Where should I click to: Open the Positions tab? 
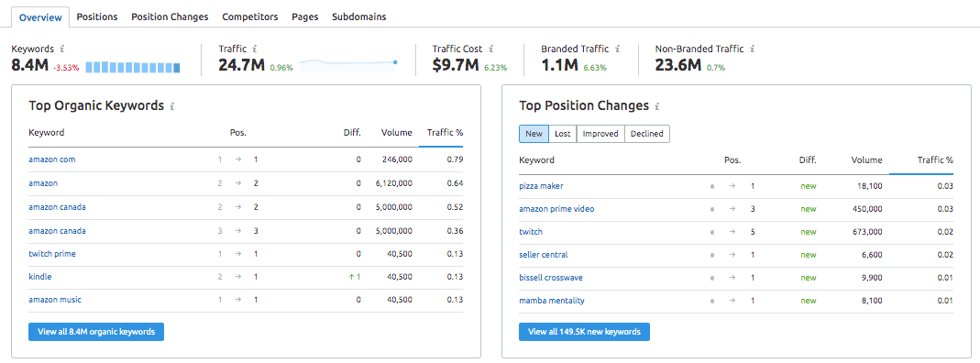(x=97, y=16)
